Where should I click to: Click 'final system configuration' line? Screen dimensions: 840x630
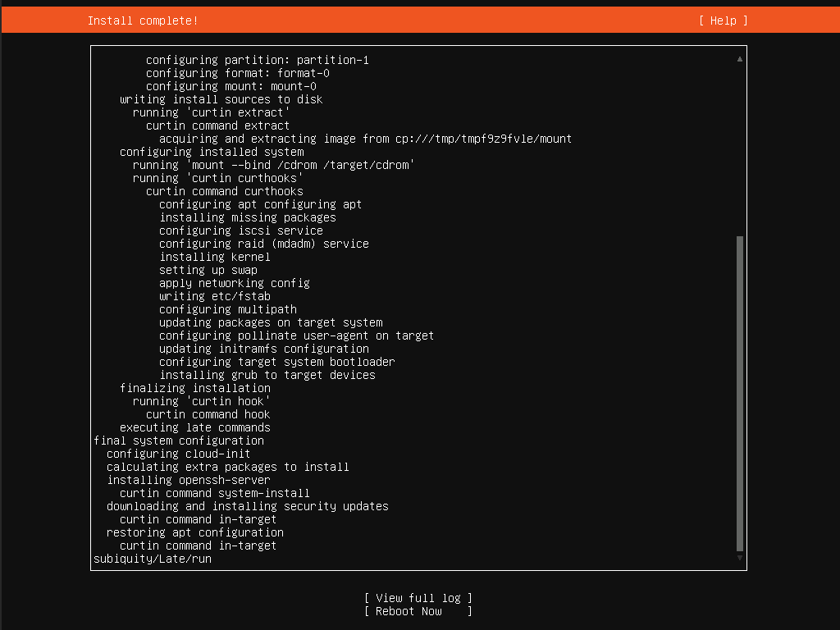[x=179, y=441]
